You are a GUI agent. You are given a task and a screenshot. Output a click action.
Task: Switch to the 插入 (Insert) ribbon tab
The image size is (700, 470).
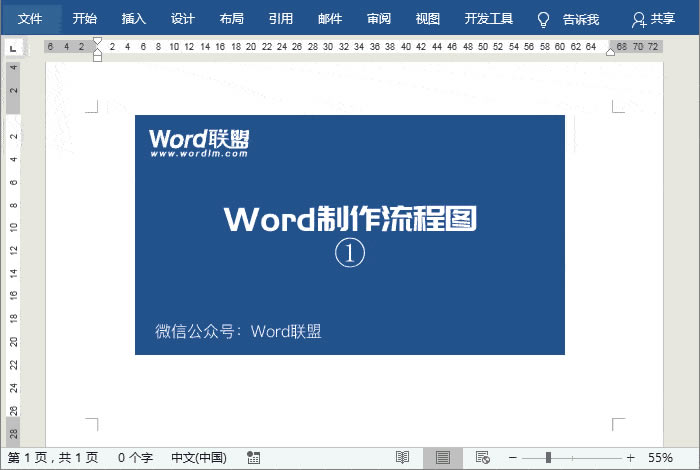click(133, 19)
